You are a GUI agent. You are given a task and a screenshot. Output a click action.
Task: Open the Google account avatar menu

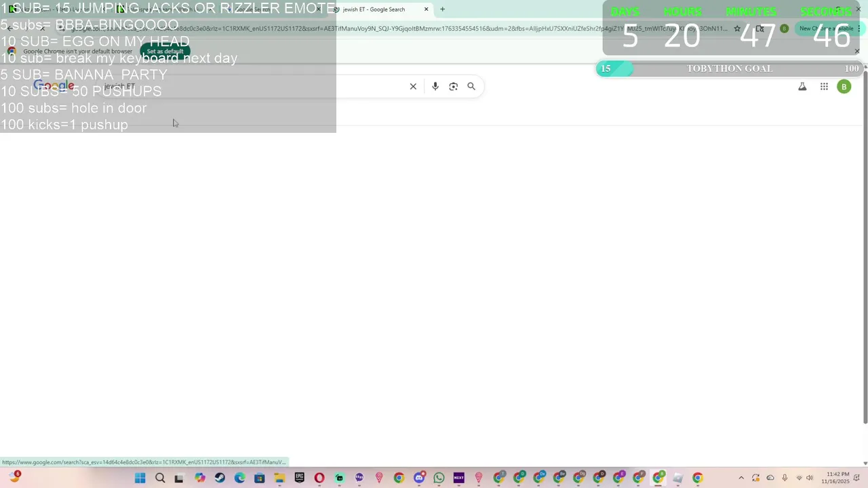844,86
